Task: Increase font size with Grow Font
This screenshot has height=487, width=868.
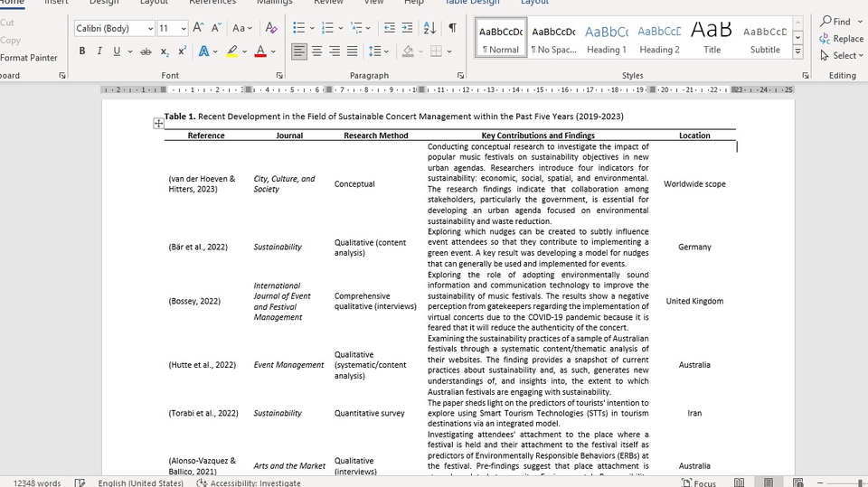Action: tap(198, 29)
